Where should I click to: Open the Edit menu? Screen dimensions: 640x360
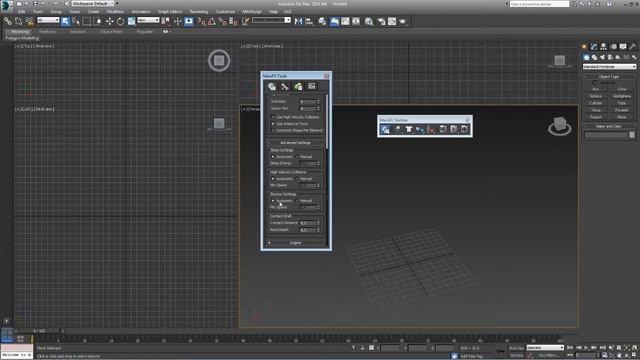(x=22, y=12)
